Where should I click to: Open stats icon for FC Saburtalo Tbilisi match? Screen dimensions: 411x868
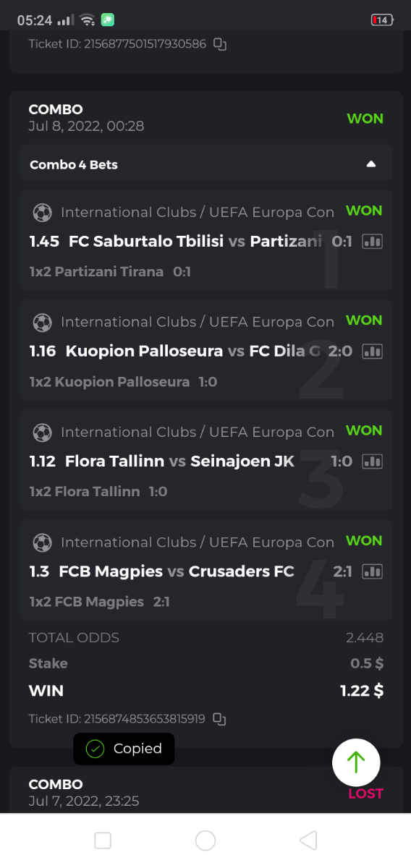click(372, 242)
